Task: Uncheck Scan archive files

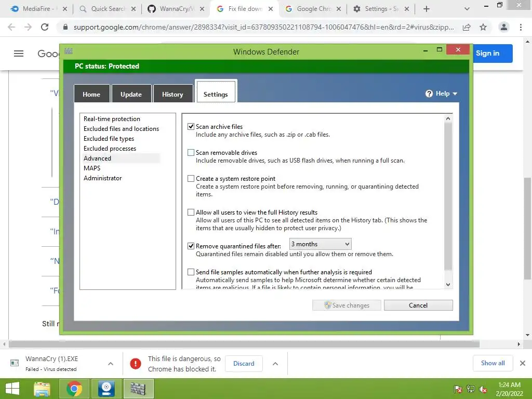Action: pos(191,127)
